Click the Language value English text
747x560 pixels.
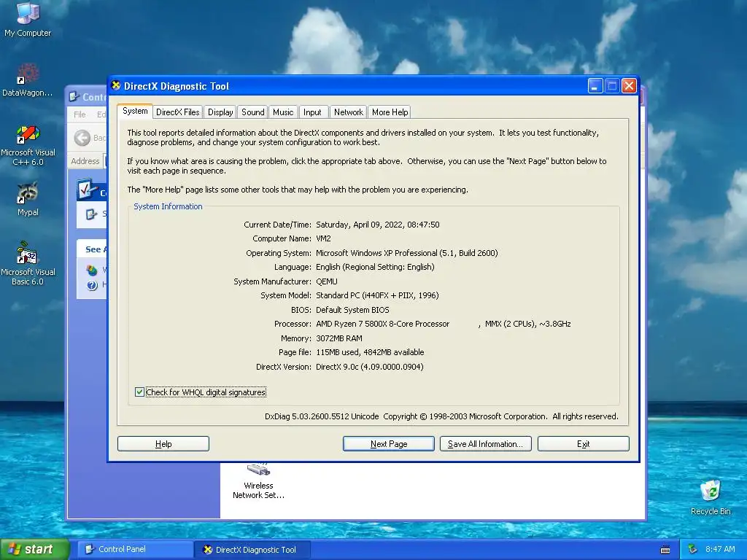(375, 267)
